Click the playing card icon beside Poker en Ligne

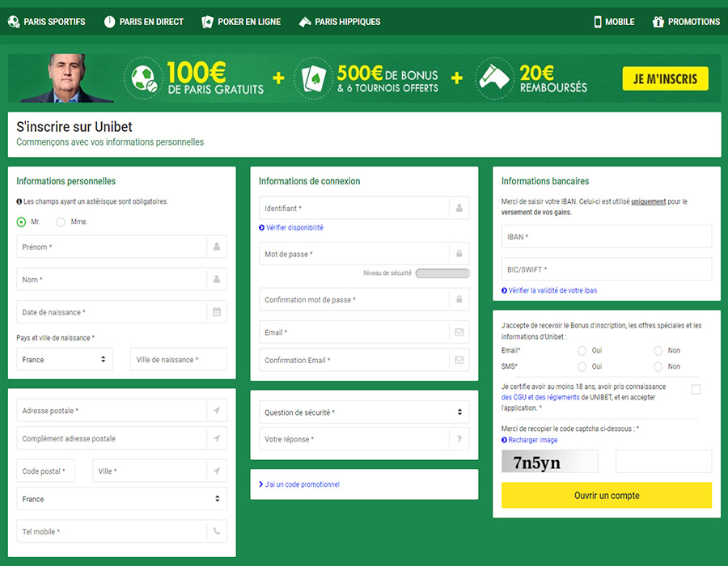[207, 22]
